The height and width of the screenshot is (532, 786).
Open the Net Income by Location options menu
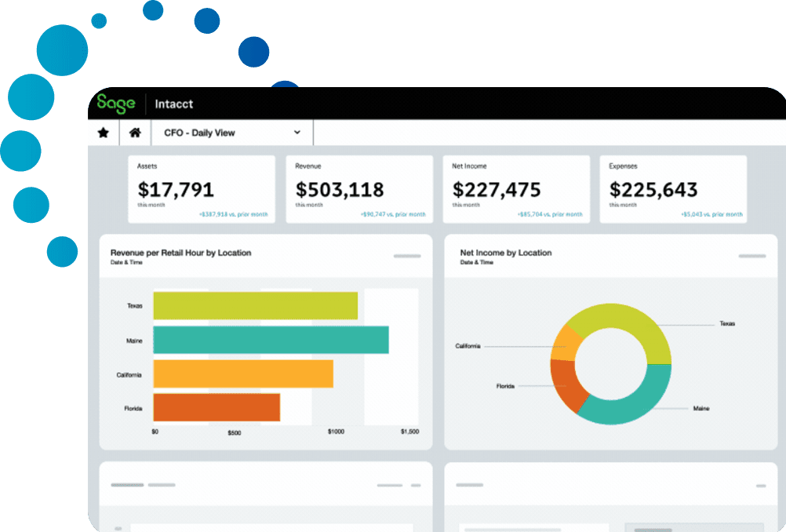751,256
